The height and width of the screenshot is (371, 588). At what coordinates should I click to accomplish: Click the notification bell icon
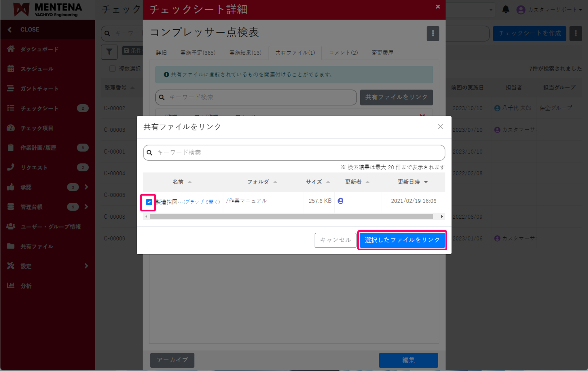pos(506,9)
